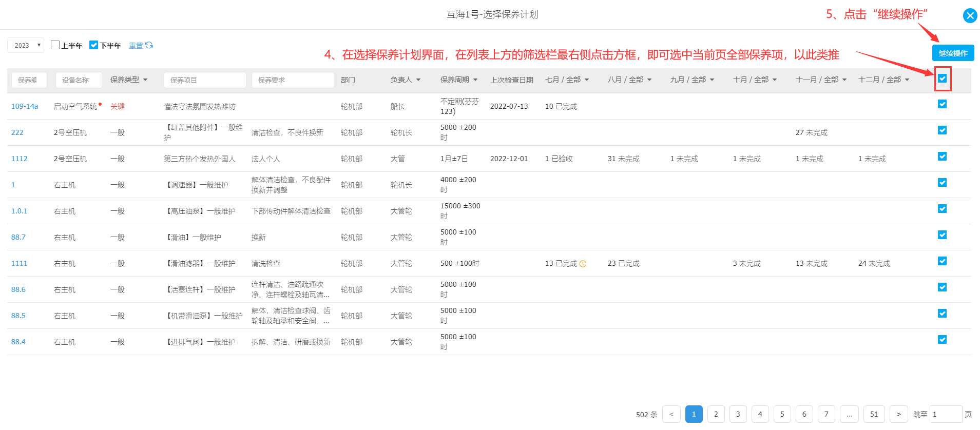This screenshot has width=980, height=430.
Task: Uncheck the 下半年 checkbox
Action: point(93,45)
